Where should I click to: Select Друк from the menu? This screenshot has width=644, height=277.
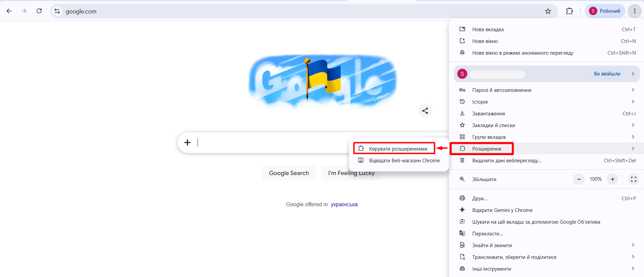[x=547, y=199]
